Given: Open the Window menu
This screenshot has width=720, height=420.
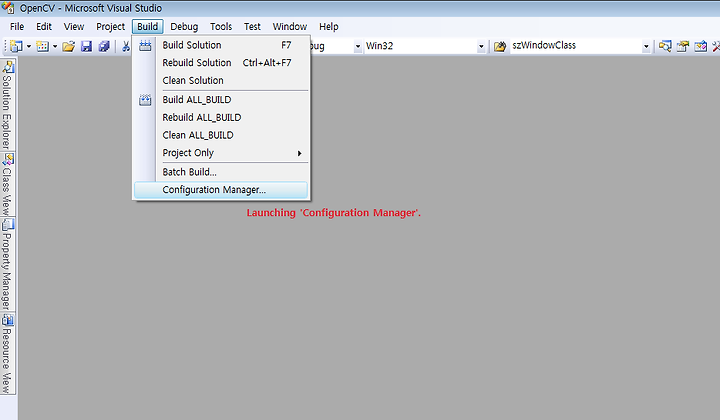Looking at the screenshot, I should [x=290, y=27].
